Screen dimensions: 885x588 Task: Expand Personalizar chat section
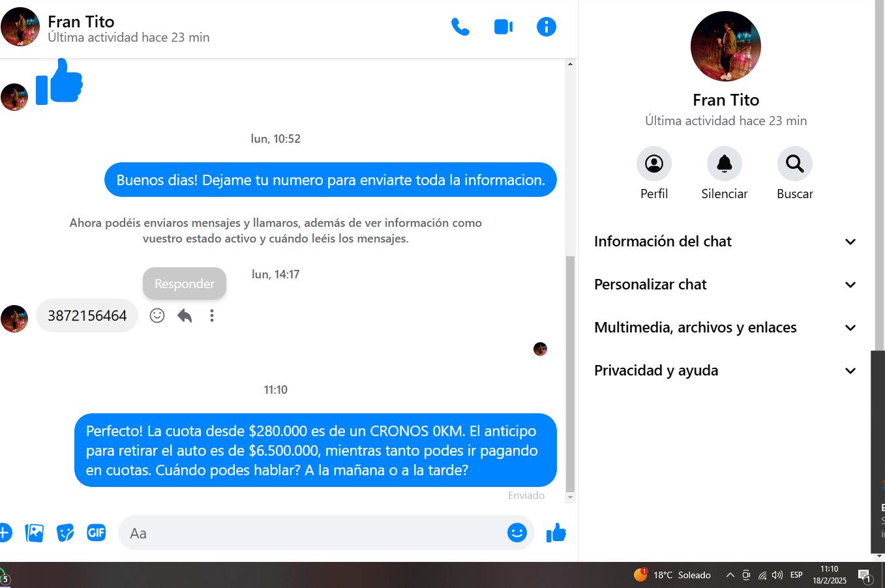[725, 284]
